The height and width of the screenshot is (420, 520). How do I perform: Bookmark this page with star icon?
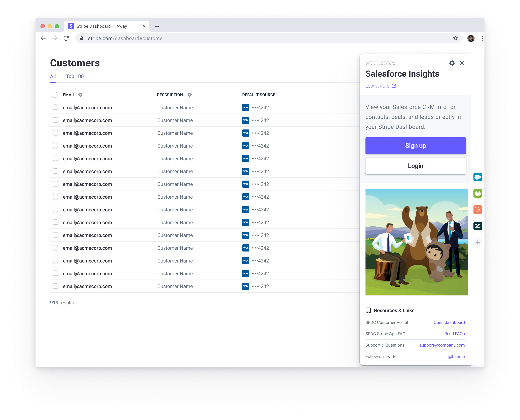pos(455,38)
